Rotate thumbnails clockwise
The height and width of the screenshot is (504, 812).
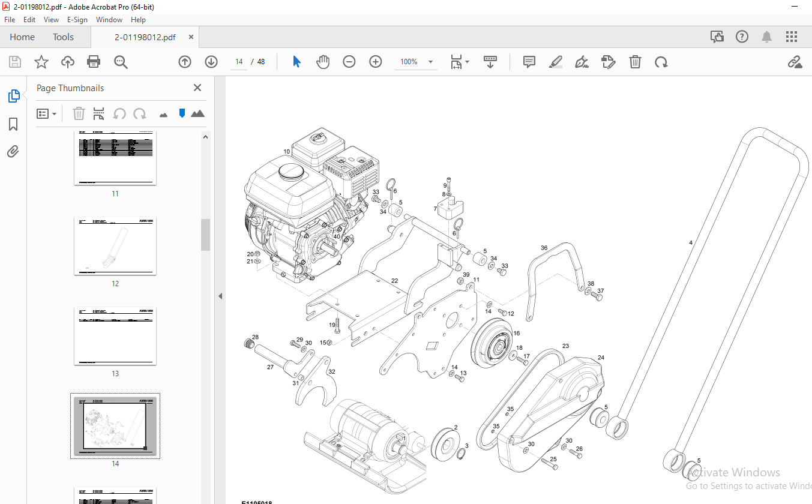coord(140,113)
